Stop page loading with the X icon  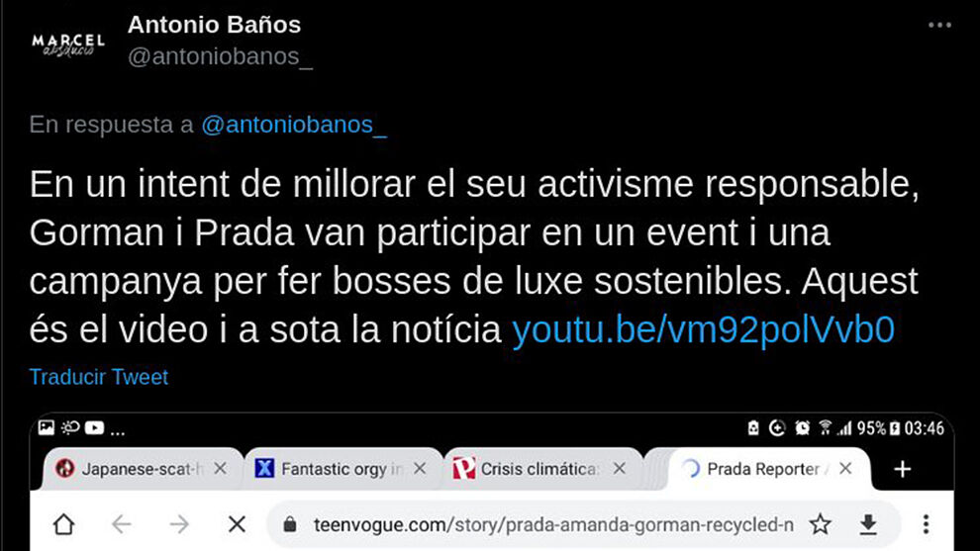point(237,524)
